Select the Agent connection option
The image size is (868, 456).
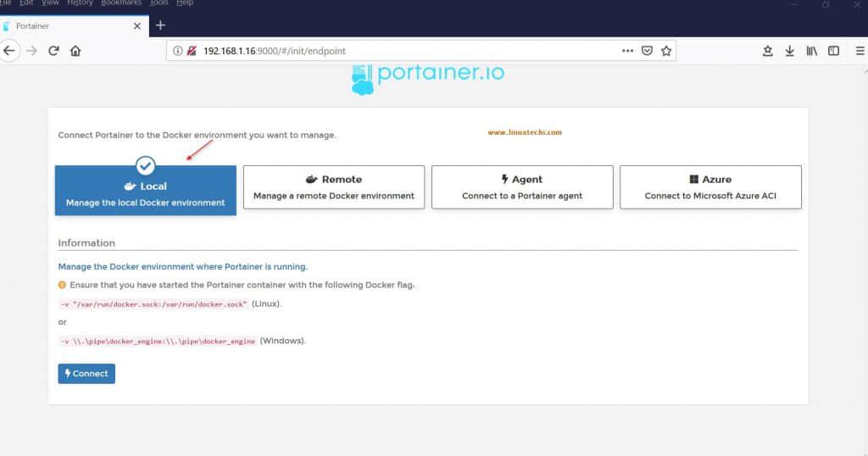point(522,187)
